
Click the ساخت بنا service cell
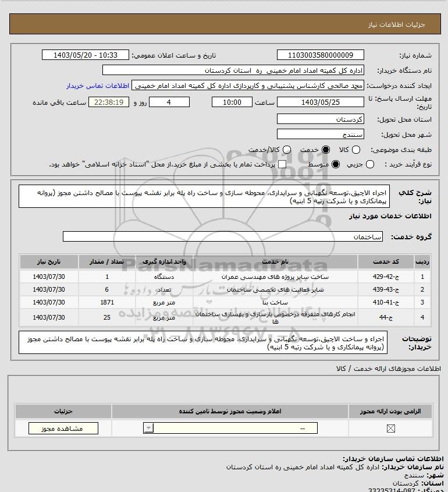(275, 302)
